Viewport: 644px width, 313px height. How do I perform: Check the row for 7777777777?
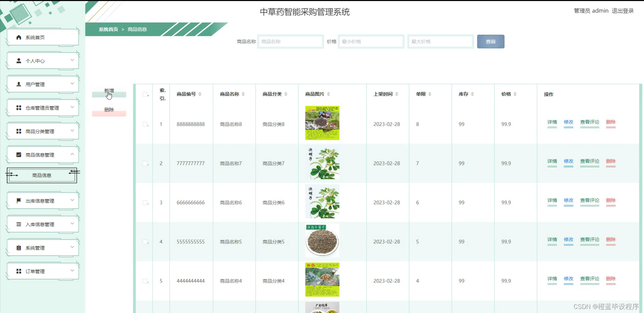click(x=145, y=164)
